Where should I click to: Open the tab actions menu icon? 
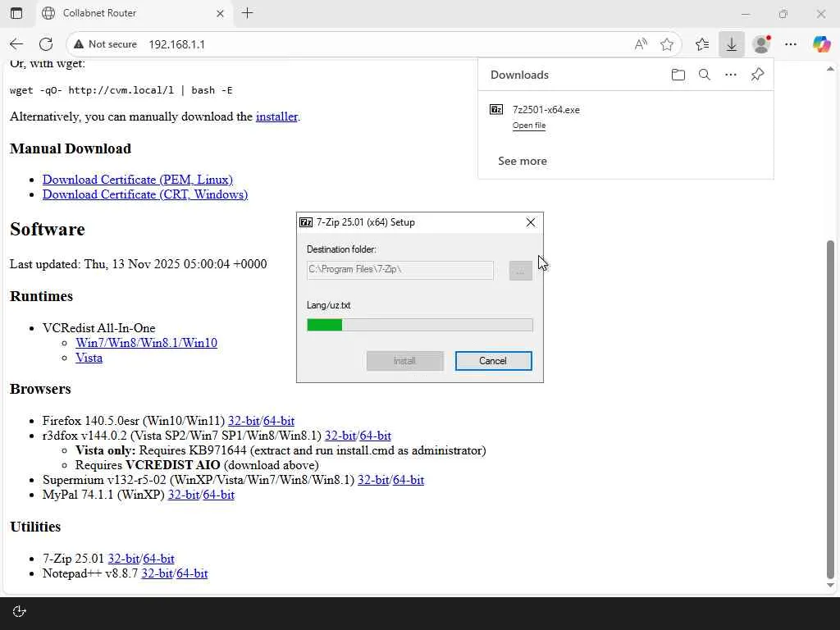tap(16, 13)
